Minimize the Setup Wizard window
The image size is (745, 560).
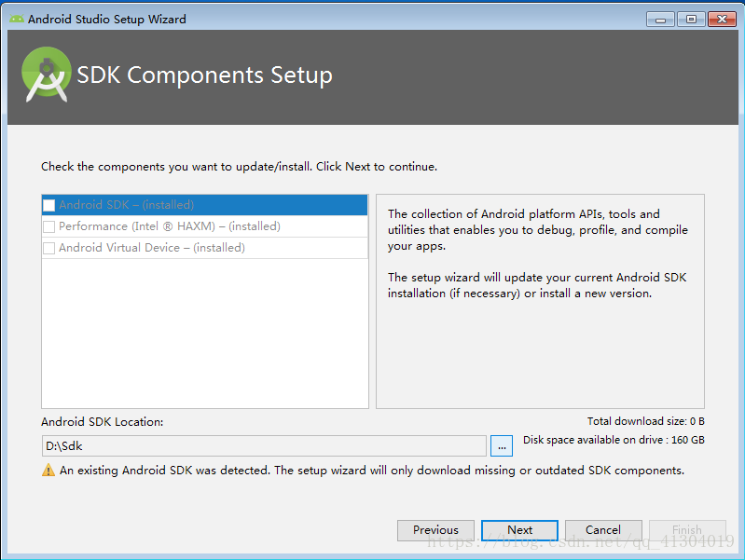pos(660,20)
